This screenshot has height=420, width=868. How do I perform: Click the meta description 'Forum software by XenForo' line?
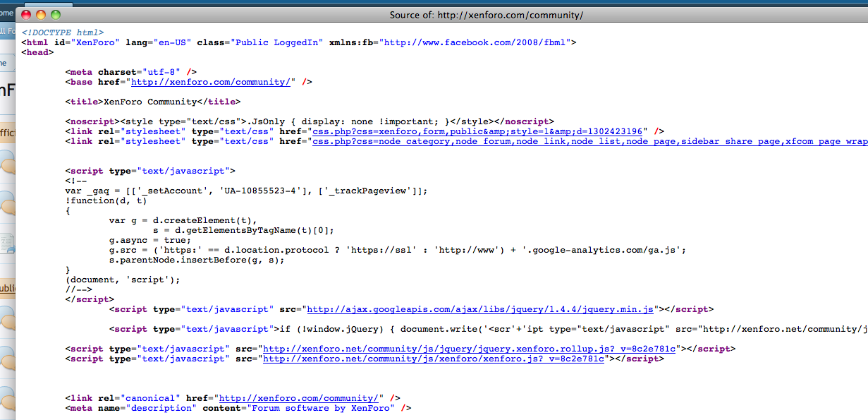click(238, 408)
